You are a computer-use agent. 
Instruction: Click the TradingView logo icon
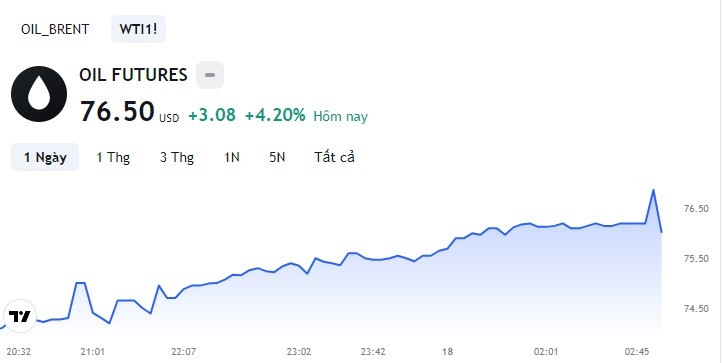(x=20, y=316)
